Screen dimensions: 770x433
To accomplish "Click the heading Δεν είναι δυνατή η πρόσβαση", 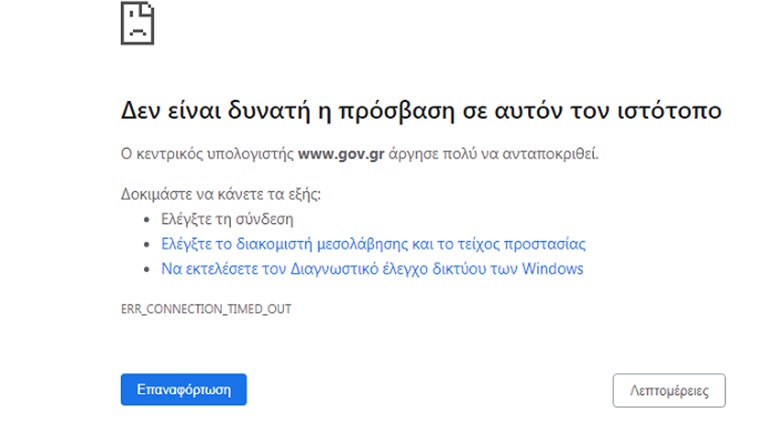I will tap(420, 110).
